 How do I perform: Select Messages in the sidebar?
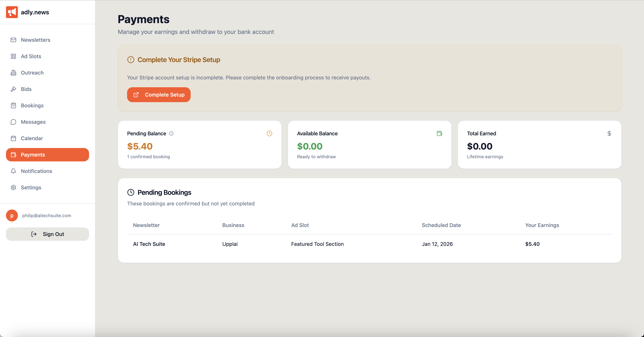[x=33, y=122]
